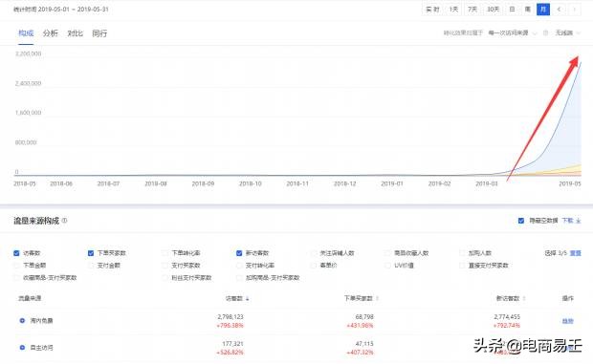The height and width of the screenshot is (364, 593).
Task: Check the 下单转化率 metric checkbox
Action: (x=165, y=253)
